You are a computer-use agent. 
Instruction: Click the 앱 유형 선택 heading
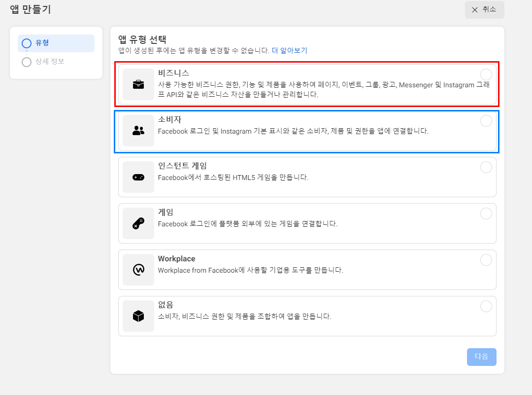[142, 39]
